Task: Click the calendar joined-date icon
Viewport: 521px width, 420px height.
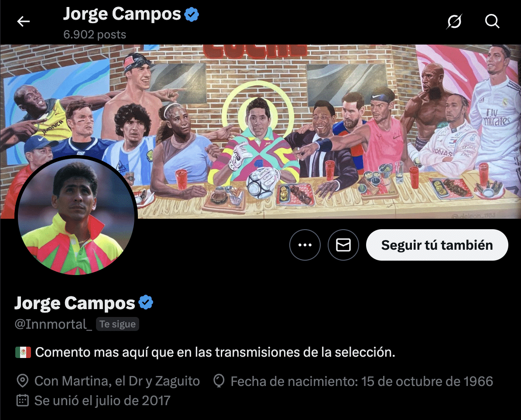Action: 23,401
